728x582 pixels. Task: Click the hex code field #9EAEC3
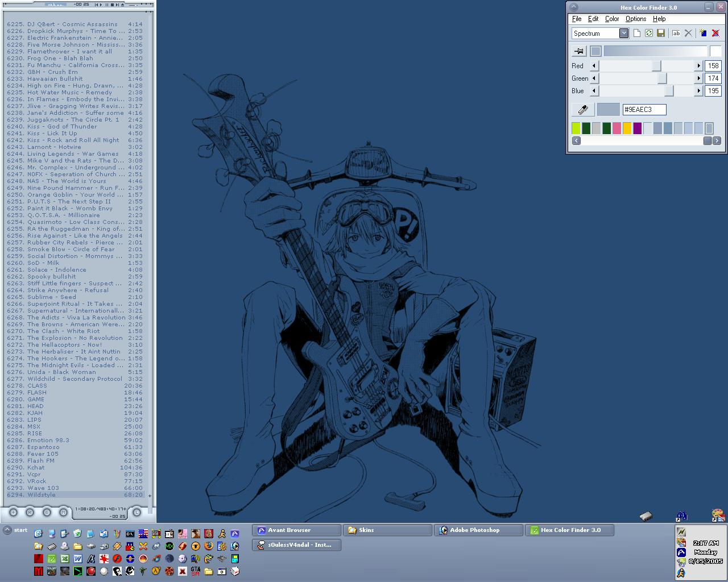[x=644, y=109]
